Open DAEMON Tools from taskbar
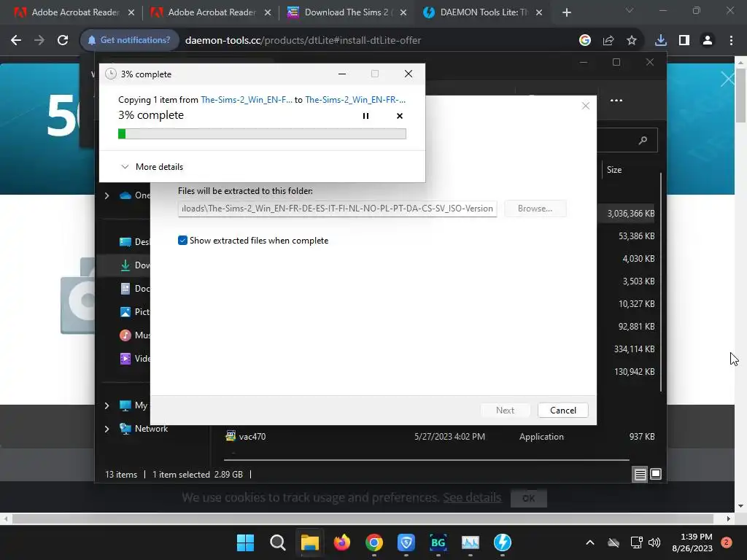747x560 pixels. 502,542
